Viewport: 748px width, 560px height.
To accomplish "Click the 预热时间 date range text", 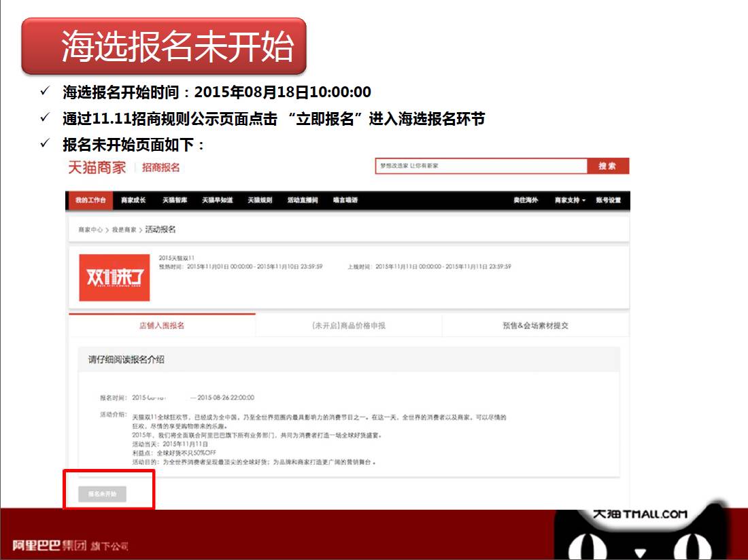I will coord(241,266).
